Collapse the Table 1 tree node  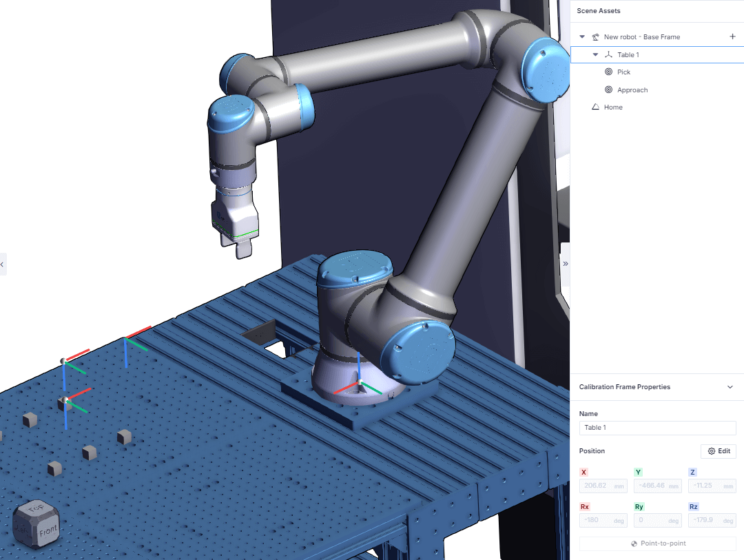coord(595,54)
